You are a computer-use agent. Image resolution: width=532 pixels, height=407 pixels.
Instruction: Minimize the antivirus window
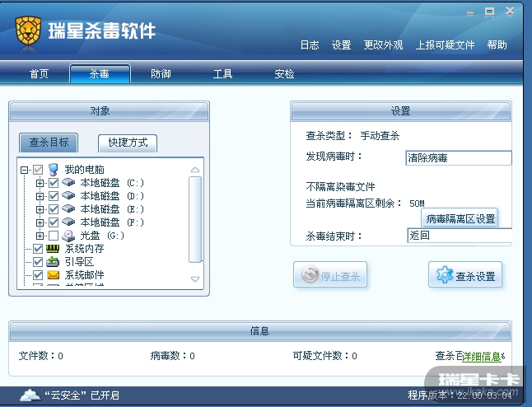[x=470, y=13]
